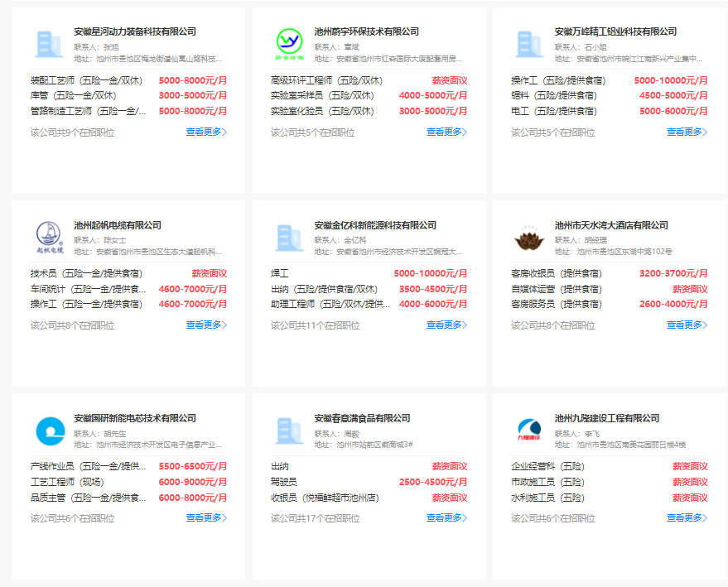Click the 安徽万峰精工铝业 building logo
The height and width of the screenshot is (587, 728).
(530, 45)
